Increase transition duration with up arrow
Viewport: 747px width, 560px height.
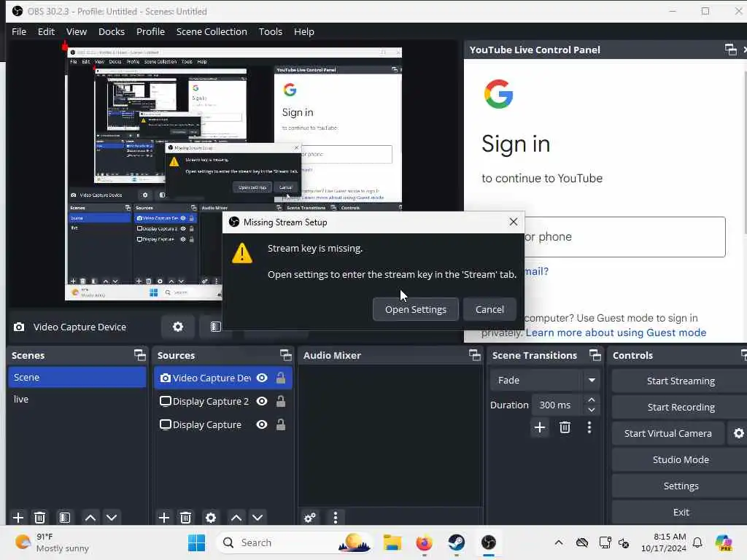click(591, 400)
